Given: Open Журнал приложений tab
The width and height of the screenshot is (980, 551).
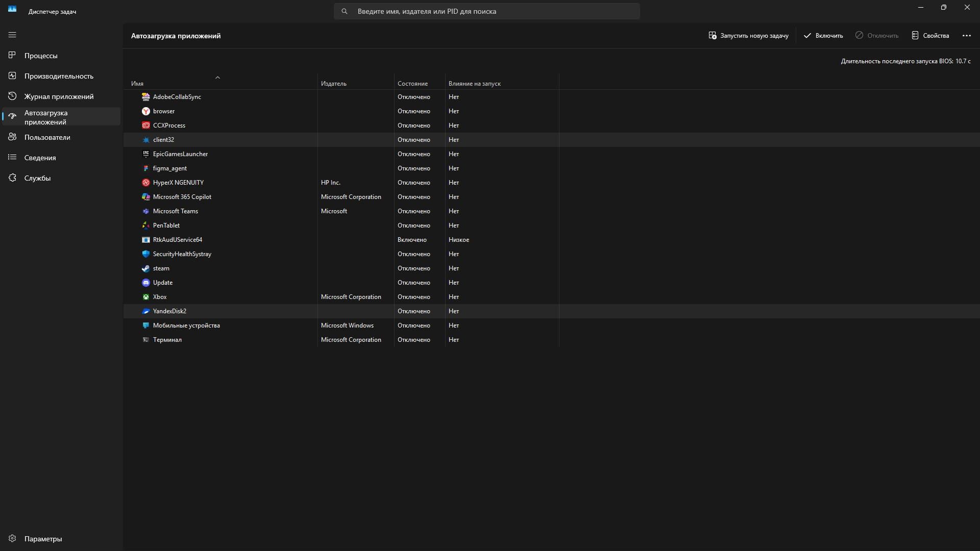Looking at the screenshot, I should click(61, 96).
